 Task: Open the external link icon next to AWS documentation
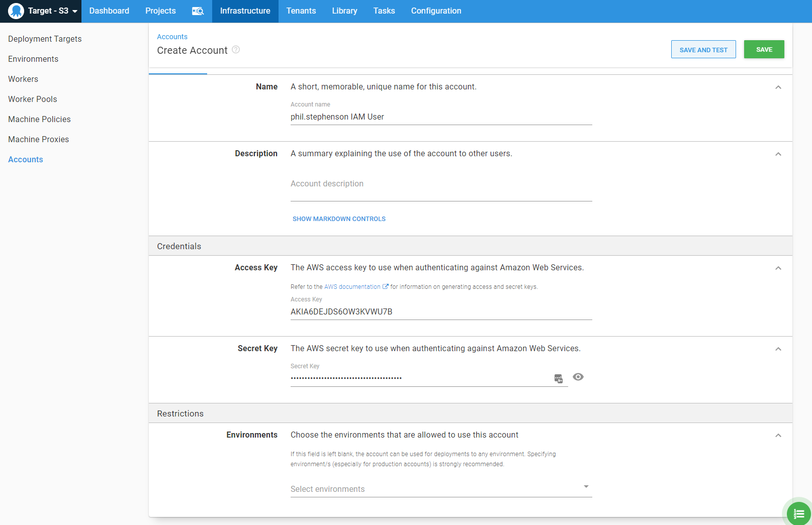coord(385,286)
